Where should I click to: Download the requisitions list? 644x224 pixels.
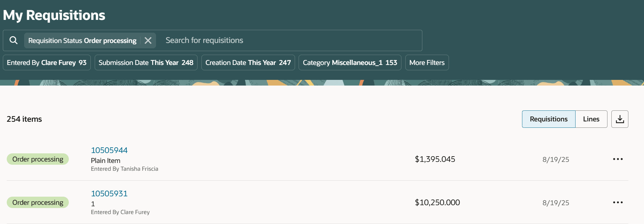pyautogui.click(x=620, y=119)
